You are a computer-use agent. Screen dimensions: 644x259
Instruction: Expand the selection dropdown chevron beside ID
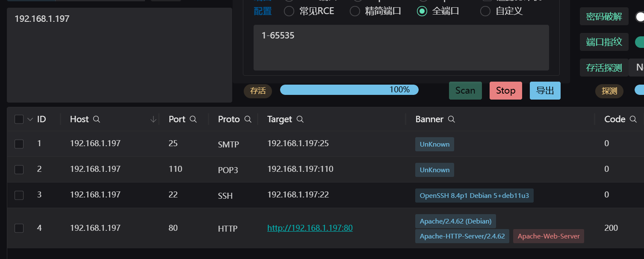pos(30,119)
